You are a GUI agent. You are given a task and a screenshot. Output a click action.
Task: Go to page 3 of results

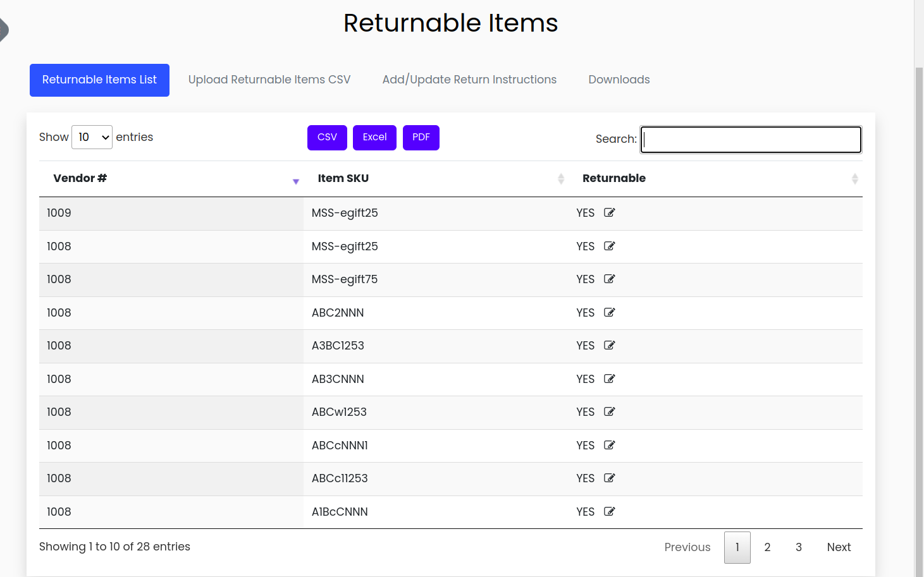798,547
